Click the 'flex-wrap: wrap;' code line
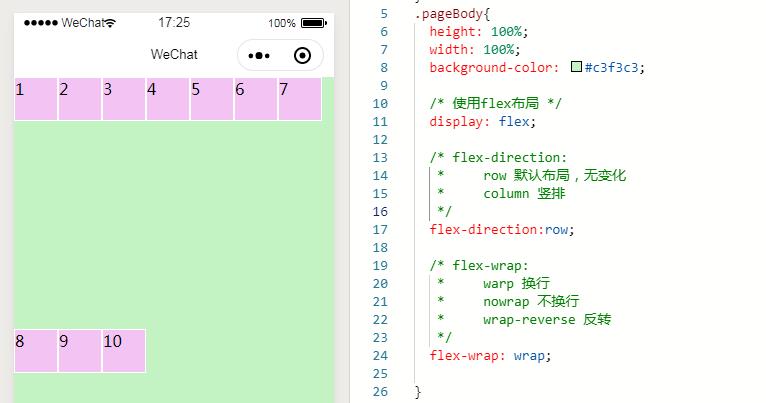Viewport: 766px width, 403px height. click(490, 356)
